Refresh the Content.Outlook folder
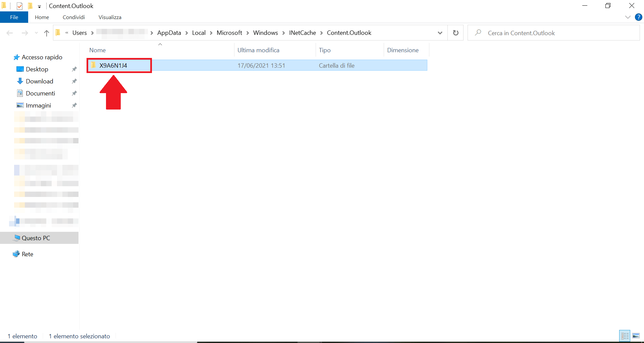644x343 pixels. click(455, 33)
